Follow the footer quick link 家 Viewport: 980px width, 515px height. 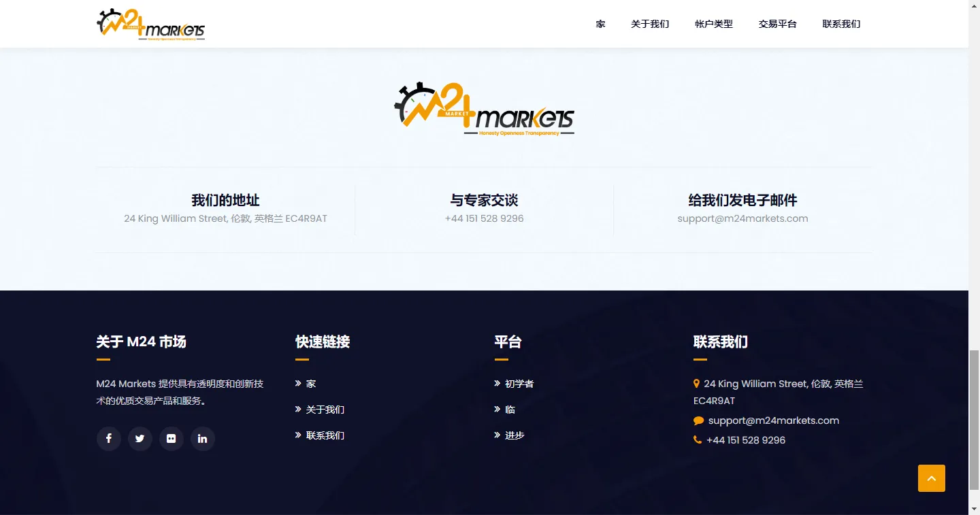pos(311,384)
